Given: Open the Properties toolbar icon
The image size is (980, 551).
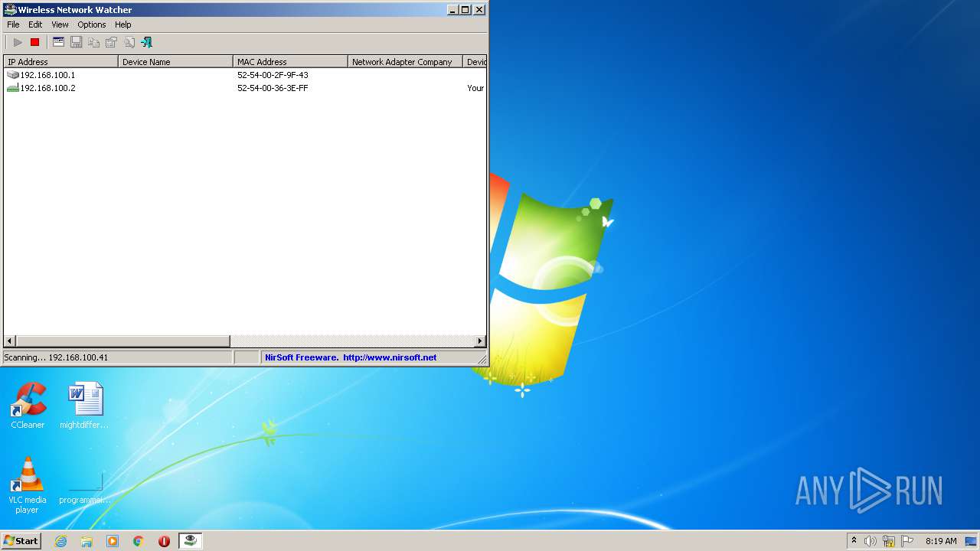Looking at the screenshot, I should pyautogui.click(x=111, y=42).
